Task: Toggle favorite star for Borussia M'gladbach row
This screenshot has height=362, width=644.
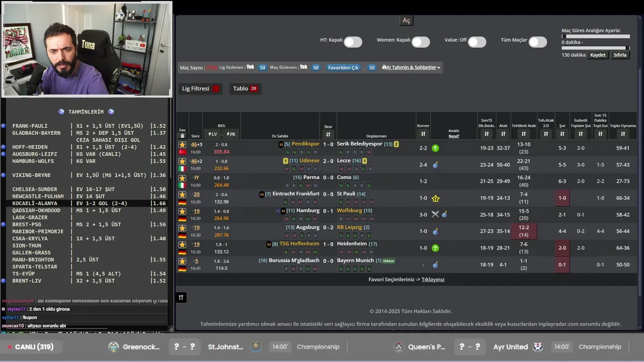Action: pos(182,261)
